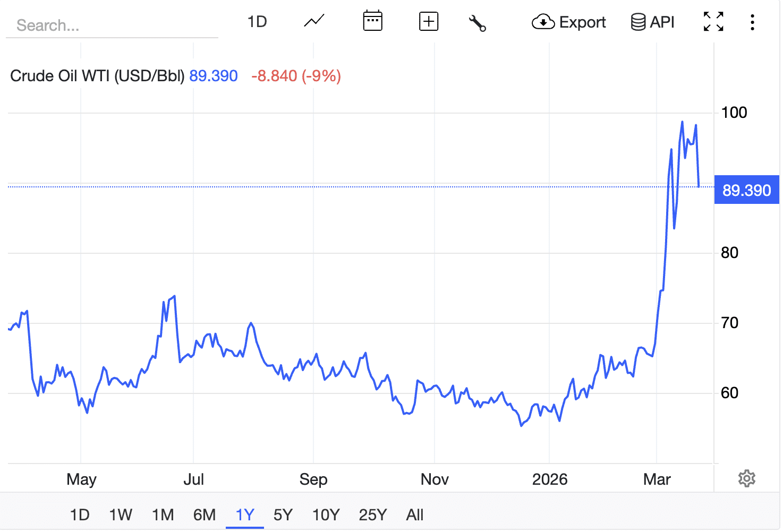Toggle the 10Y range view
This screenshot has height=532, width=783.
click(325, 514)
